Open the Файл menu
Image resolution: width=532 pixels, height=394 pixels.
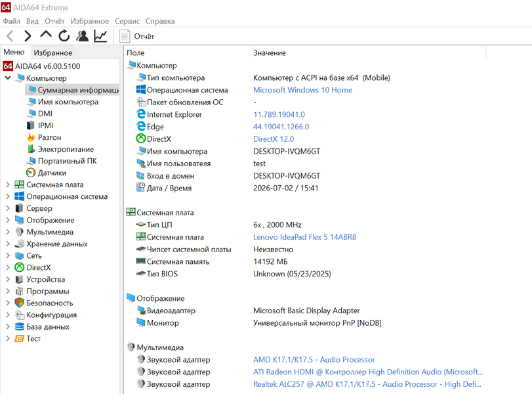(x=12, y=21)
